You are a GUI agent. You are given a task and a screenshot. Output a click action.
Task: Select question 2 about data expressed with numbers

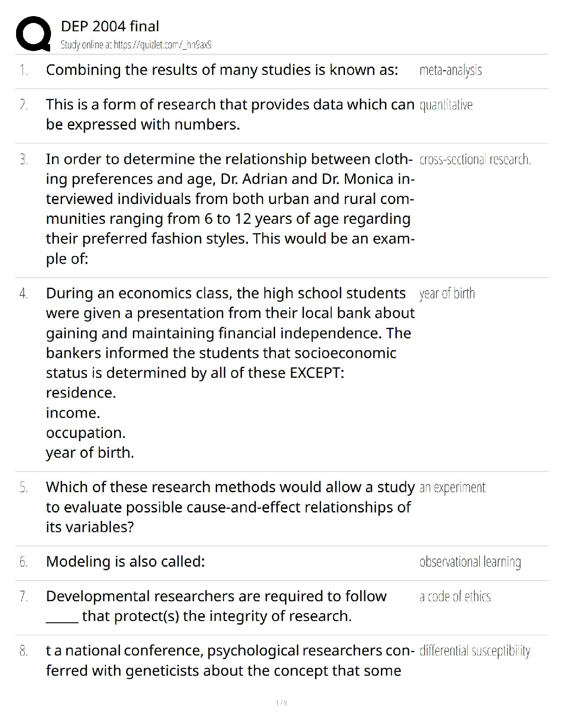[230, 114]
